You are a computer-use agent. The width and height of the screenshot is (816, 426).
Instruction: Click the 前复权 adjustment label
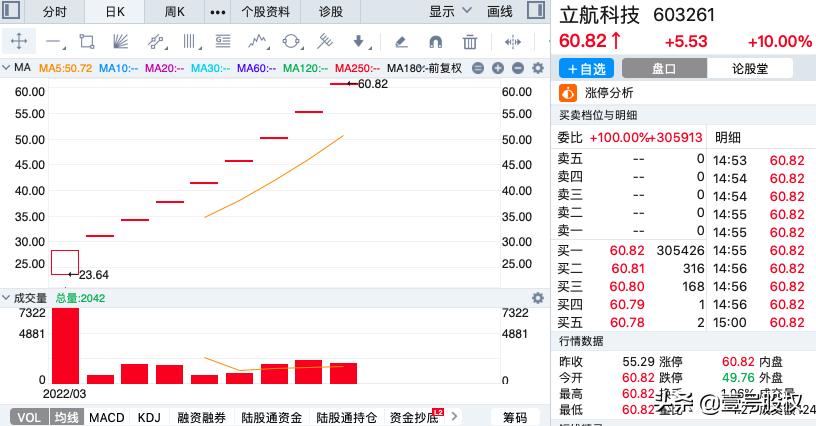[x=445, y=68]
